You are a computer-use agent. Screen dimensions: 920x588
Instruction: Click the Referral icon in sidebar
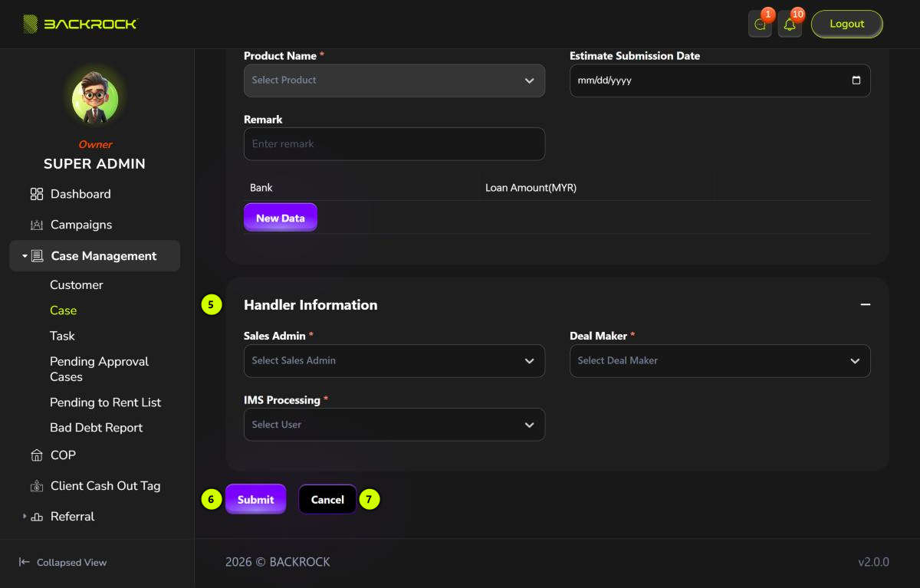pyautogui.click(x=37, y=517)
